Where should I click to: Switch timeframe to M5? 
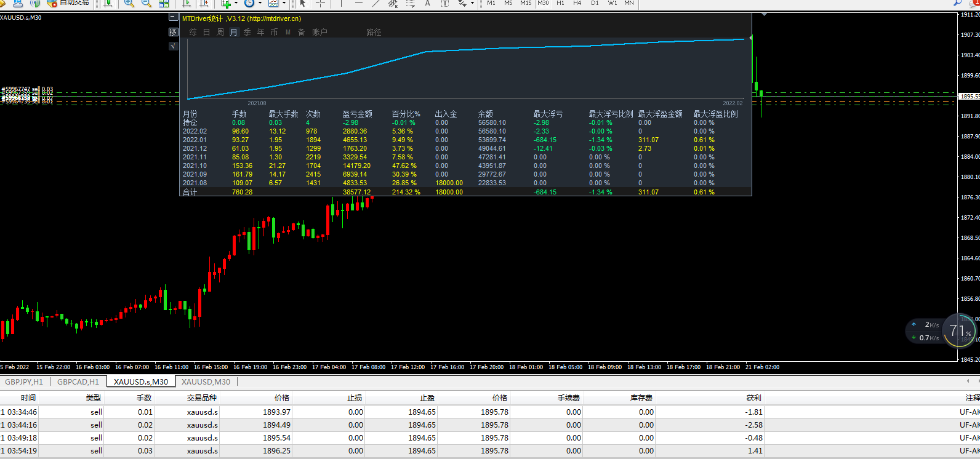[x=508, y=3]
